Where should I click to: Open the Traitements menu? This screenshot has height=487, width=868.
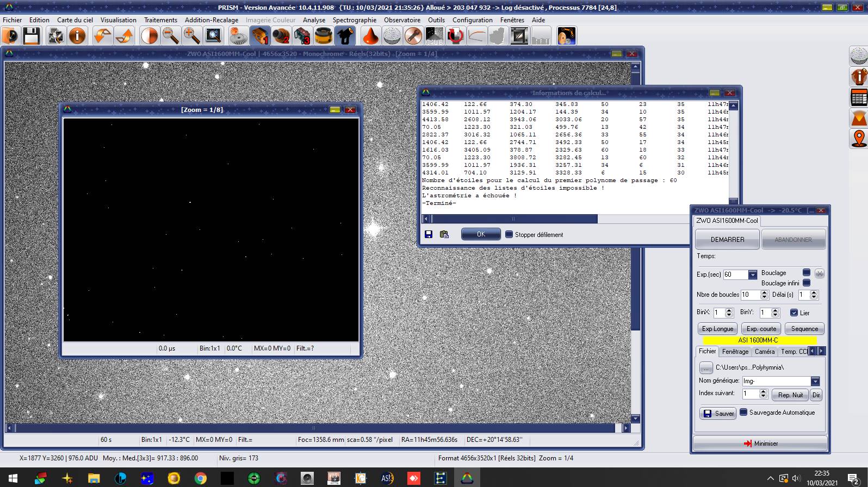160,20
